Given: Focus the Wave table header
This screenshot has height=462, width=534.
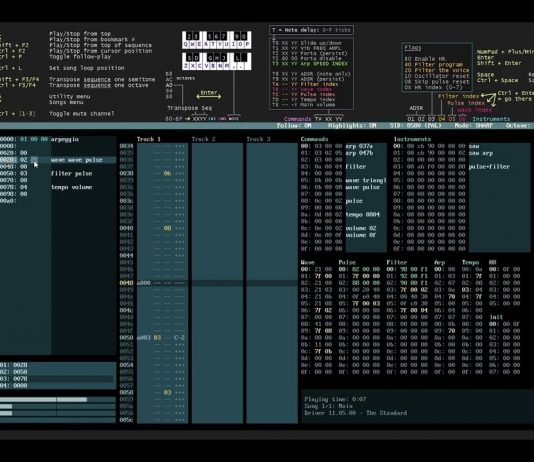Looking at the screenshot, I should coord(307,262).
